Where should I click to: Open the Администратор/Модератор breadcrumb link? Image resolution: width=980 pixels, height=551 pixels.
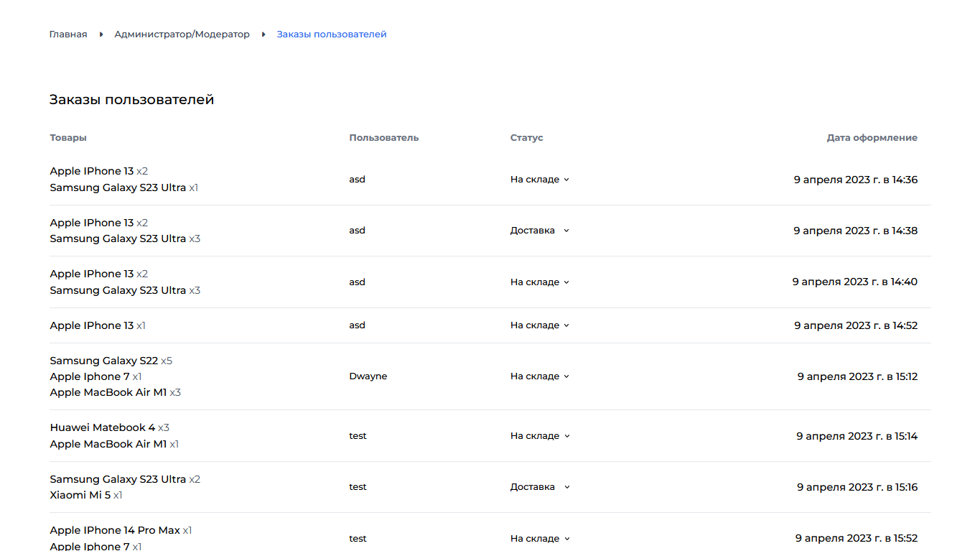click(182, 34)
